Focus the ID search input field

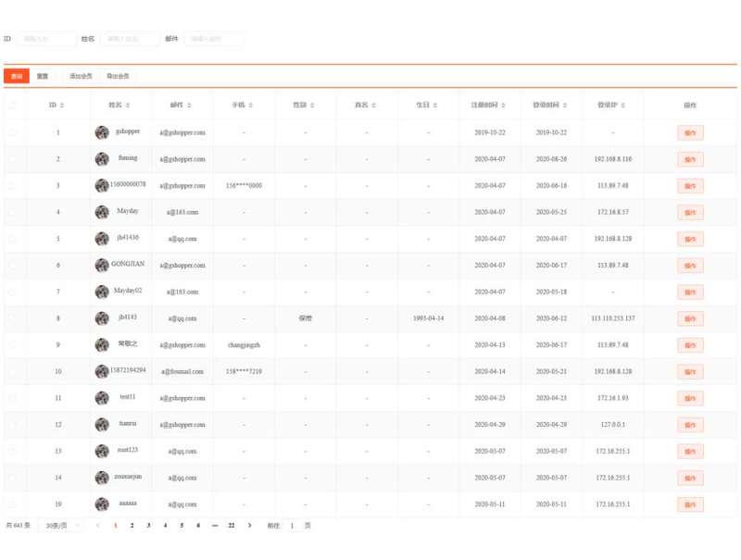[45, 39]
